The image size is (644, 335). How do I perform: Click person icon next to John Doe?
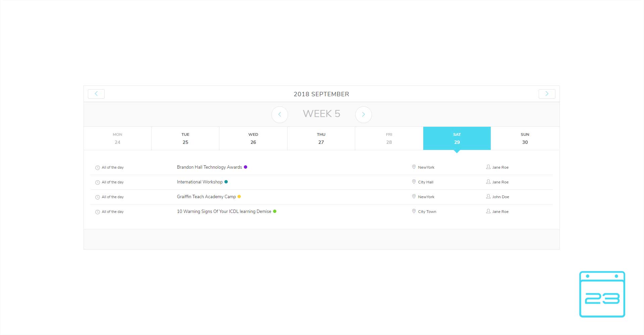(488, 197)
